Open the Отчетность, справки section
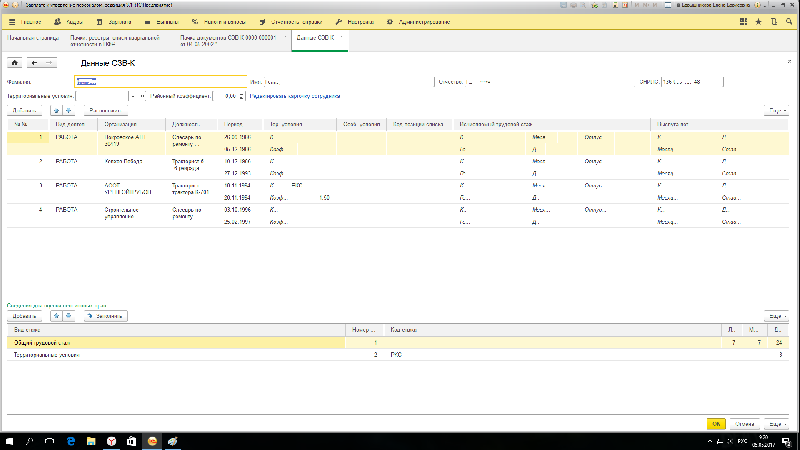800x450 pixels. point(290,22)
